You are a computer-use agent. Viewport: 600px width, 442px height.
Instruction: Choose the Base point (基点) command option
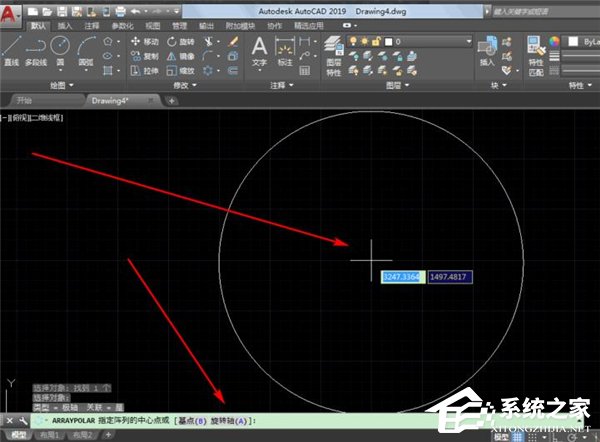tap(194, 421)
